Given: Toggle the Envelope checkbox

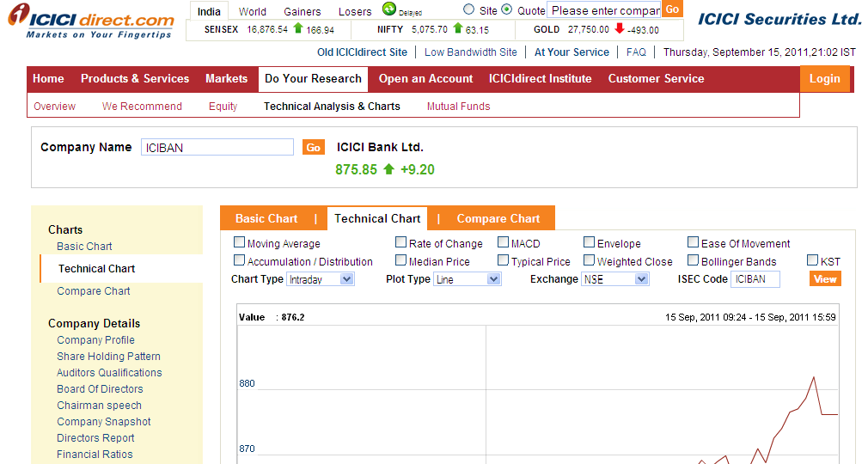Looking at the screenshot, I should (x=589, y=242).
